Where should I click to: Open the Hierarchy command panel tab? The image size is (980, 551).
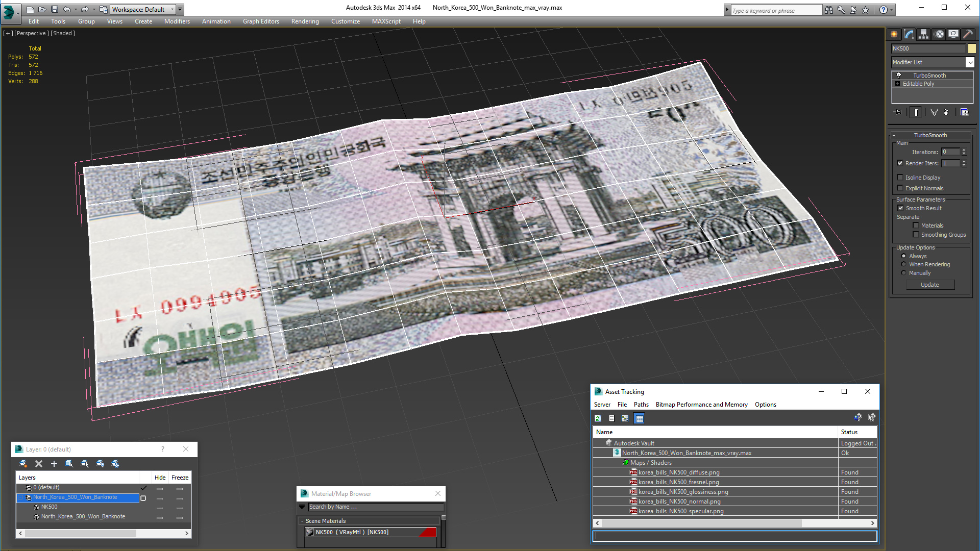click(x=924, y=34)
